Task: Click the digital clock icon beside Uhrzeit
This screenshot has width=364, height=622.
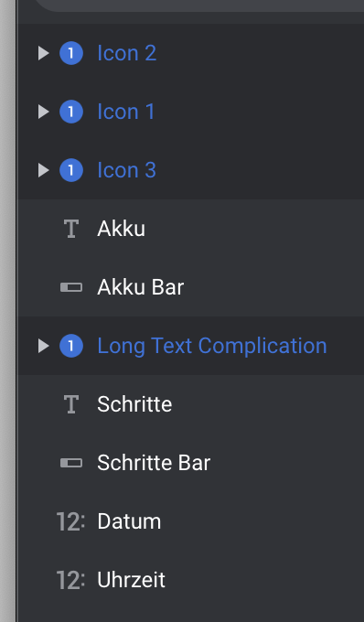Action: click(70, 580)
